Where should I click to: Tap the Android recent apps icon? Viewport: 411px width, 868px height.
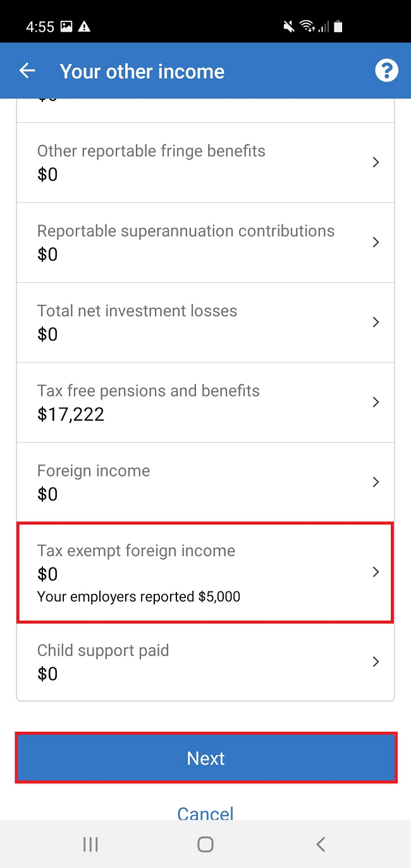(x=90, y=844)
